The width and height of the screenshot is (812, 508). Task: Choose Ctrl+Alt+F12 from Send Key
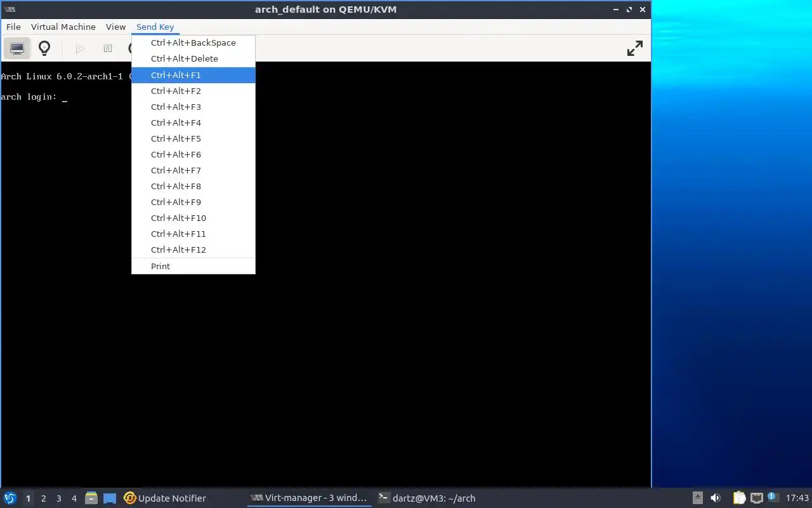pyautogui.click(x=193, y=250)
